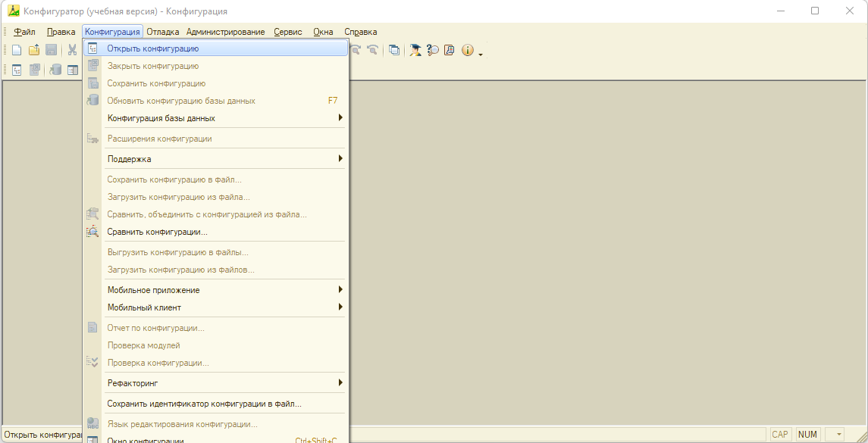The width and height of the screenshot is (868, 443).
Task: Expand the Рефакторинг submenu
Action: point(215,383)
